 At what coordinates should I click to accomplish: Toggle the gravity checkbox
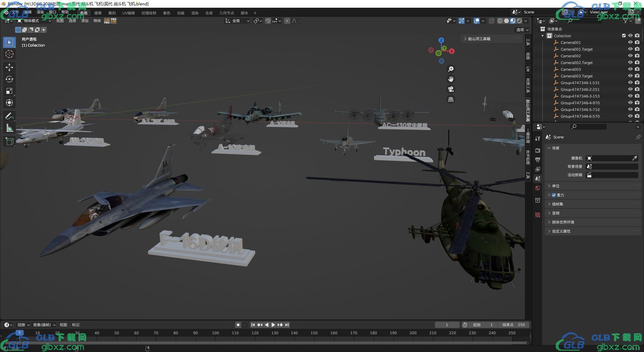coord(554,195)
